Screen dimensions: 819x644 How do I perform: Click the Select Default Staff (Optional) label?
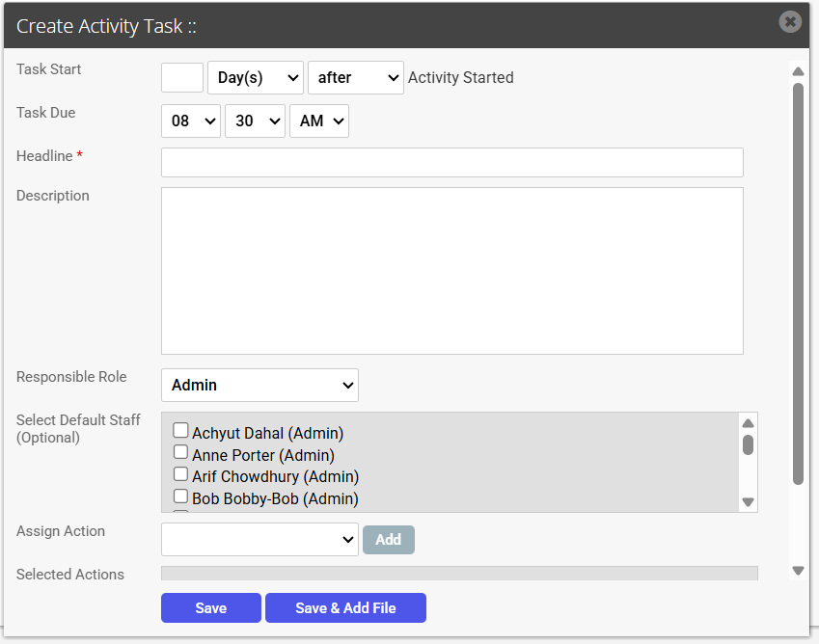78,428
